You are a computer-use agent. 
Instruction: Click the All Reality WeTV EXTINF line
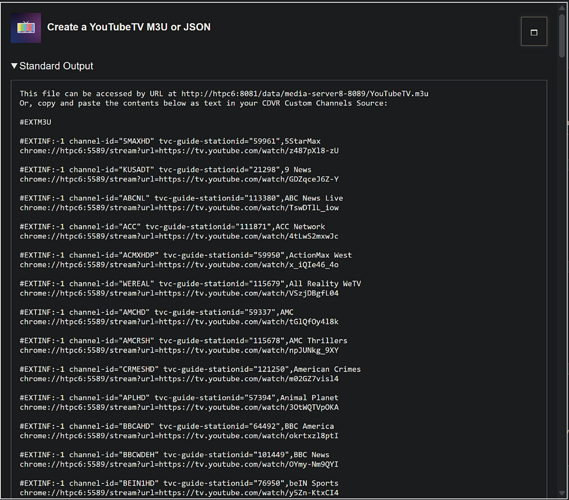click(x=191, y=284)
